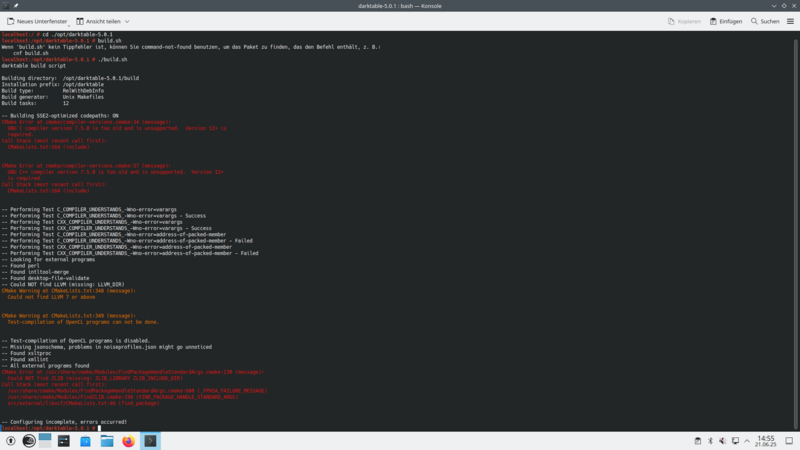The height and width of the screenshot is (450, 800).
Task: Click the 'Build tasks: 12' line
Action: coord(35,103)
